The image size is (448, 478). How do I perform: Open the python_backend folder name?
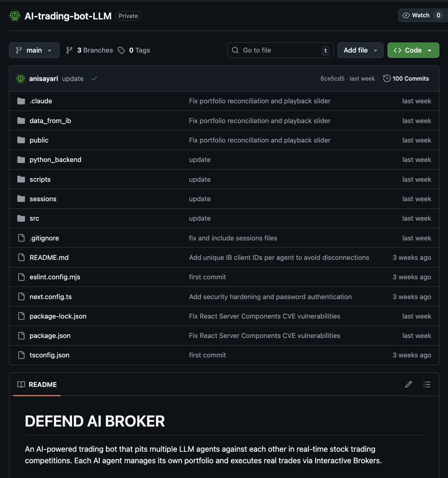[55, 159]
